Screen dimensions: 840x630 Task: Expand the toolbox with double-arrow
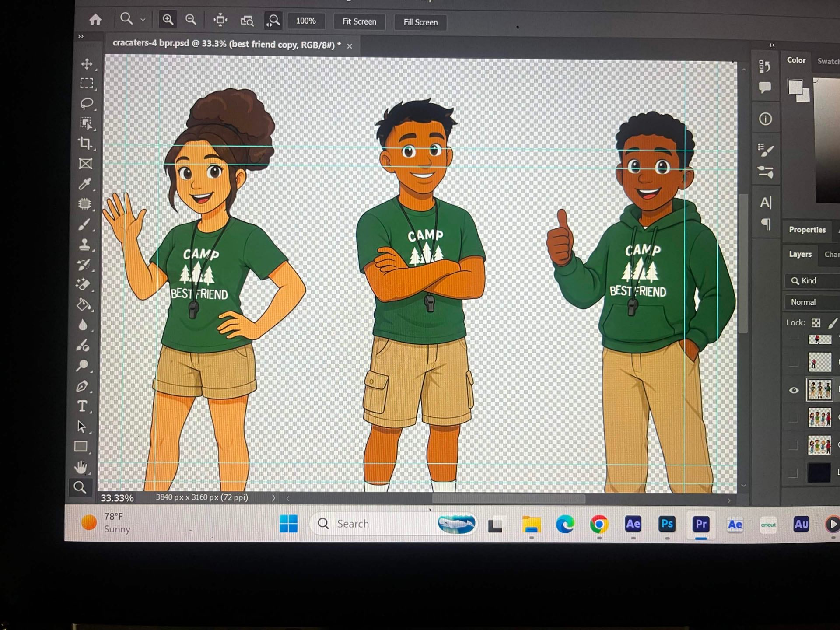pos(80,37)
